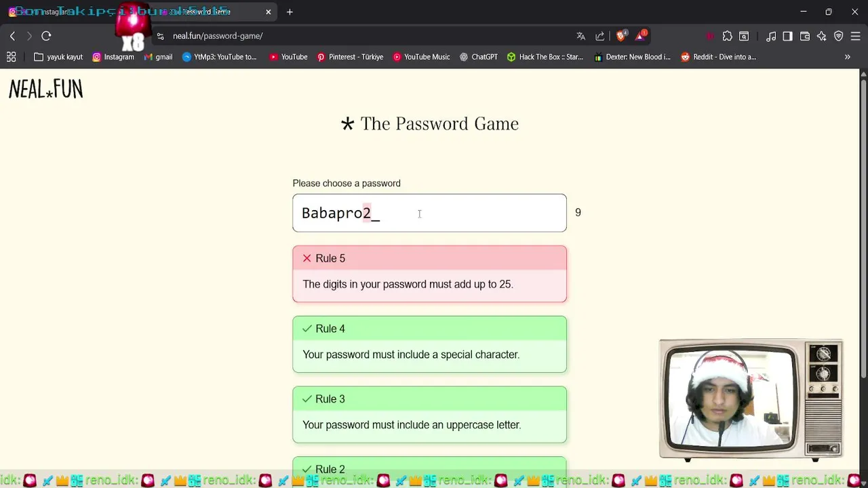
Task: Click the NEAL.FUN logo
Action: click(45, 89)
